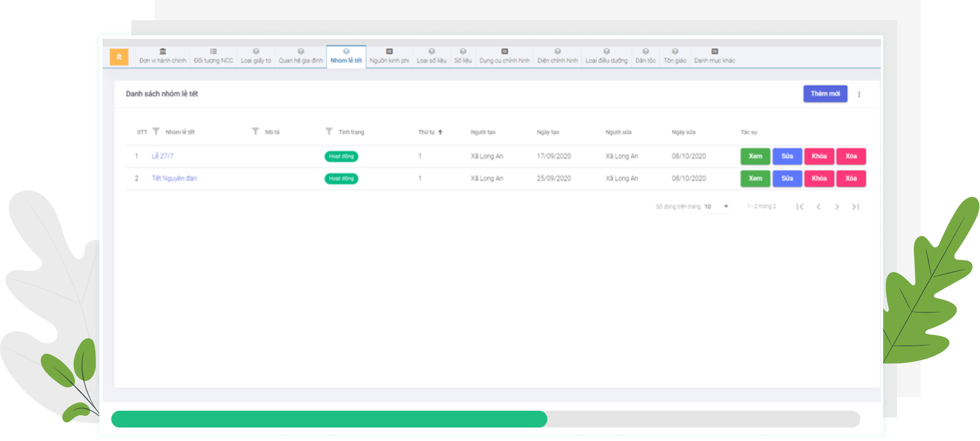Click Hoạt động status badge for Lễ 27/7

(341, 157)
